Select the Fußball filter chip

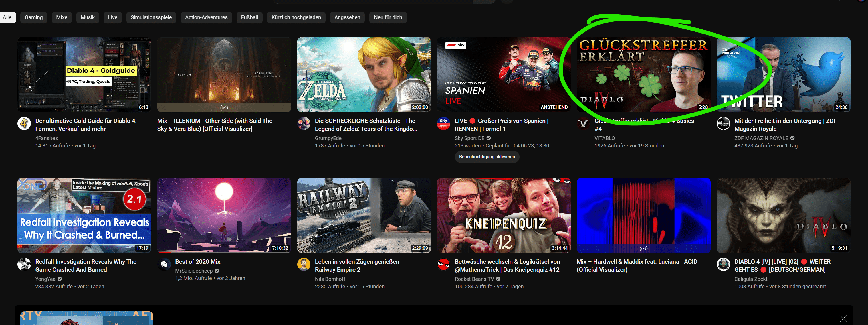[x=249, y=17]
